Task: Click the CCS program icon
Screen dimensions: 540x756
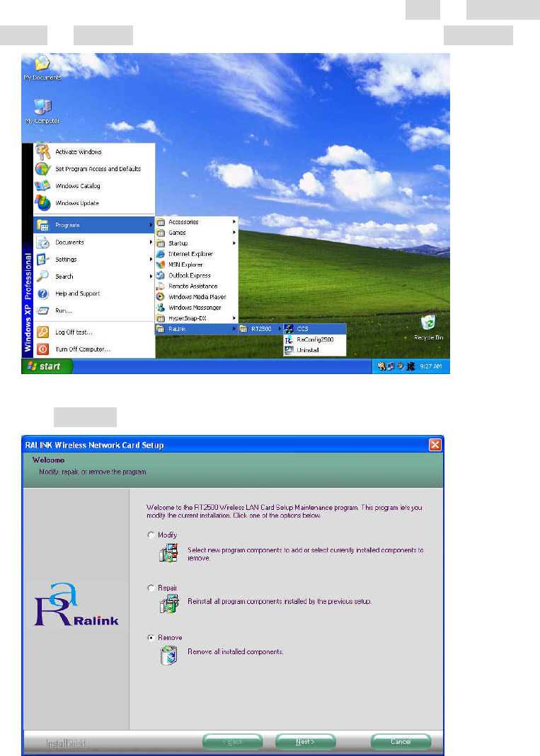Action: 289,329
